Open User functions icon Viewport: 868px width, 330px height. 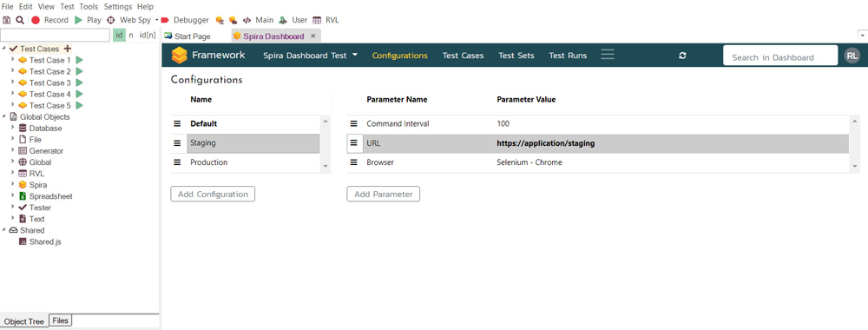click(x=283, y=20)
